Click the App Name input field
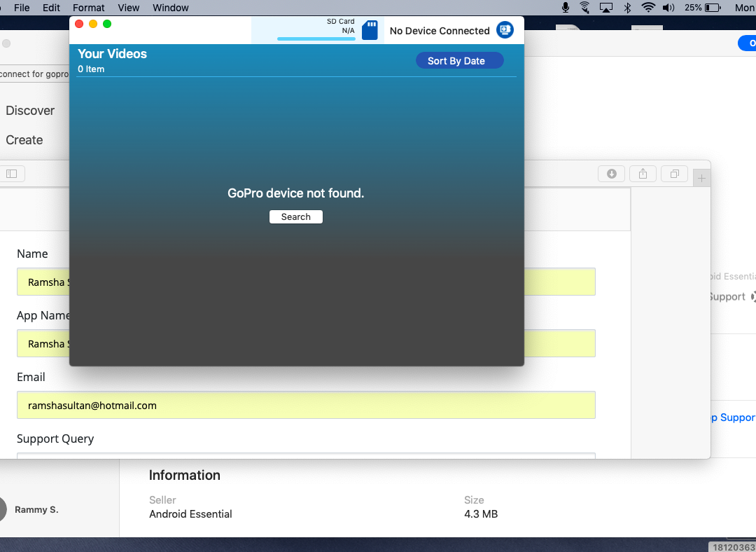Screen dimensions: 756x552 [306, 343]
